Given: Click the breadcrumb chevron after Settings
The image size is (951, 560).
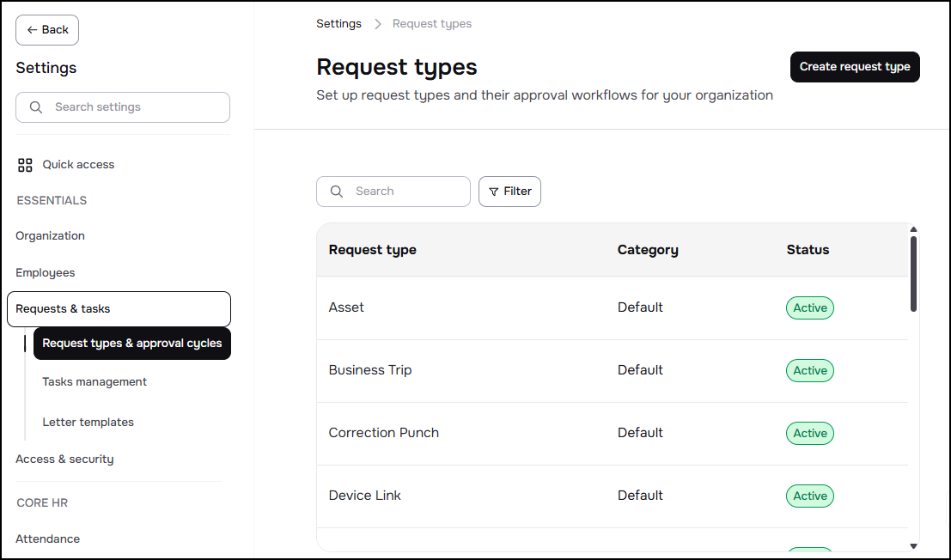Looking at the screenshot, I should pyautogui.click(x=377, y=24).
